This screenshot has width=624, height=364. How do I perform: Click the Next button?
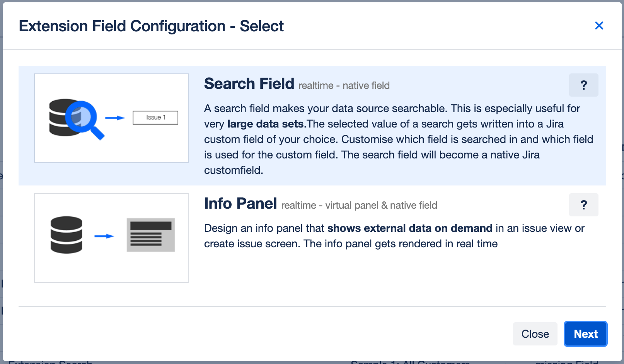585,334
